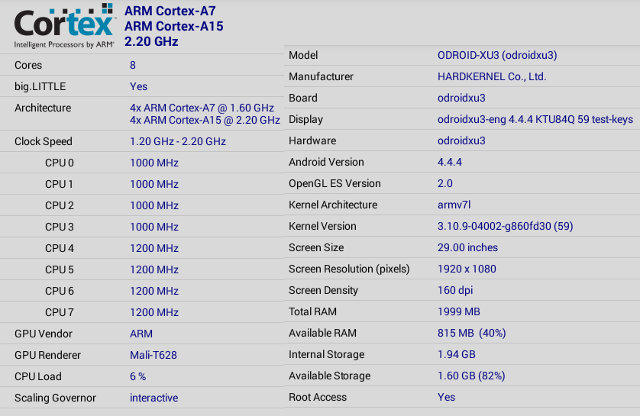Select the CPU 6 frequency value
The width and height of the screenshot is (640, 416).
154,291
